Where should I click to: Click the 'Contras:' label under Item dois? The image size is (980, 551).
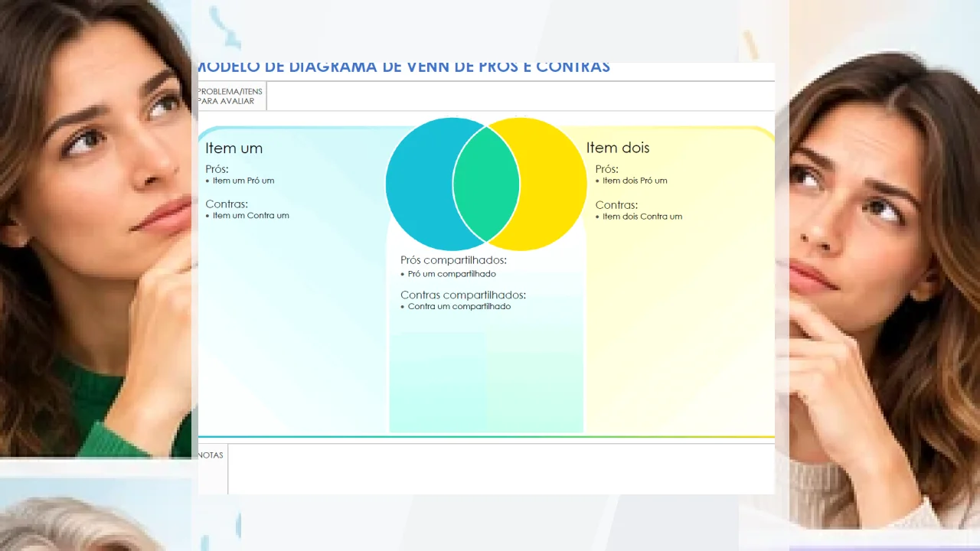coord(616,205)
